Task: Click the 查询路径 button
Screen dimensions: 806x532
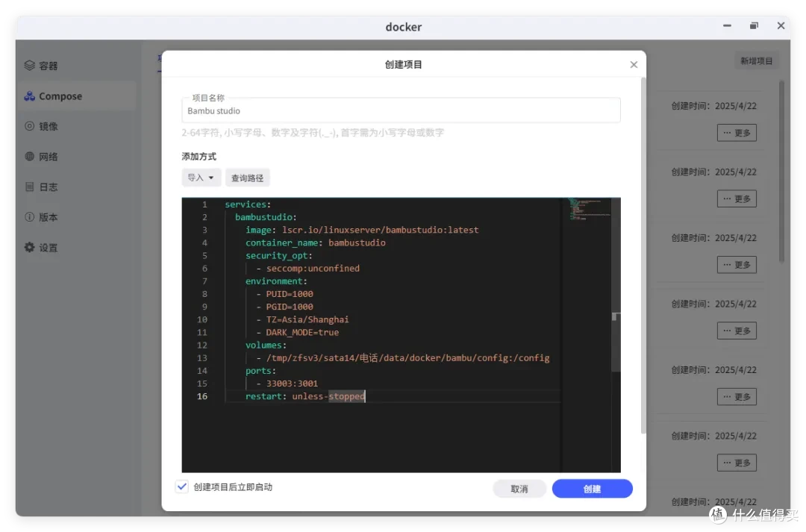Action: (247, 178)
